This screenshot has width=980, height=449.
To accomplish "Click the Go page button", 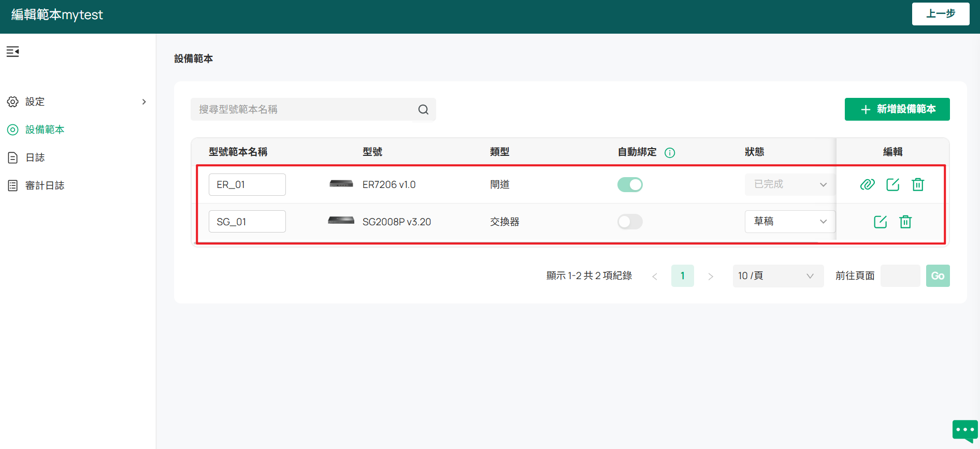I will 938,276.
